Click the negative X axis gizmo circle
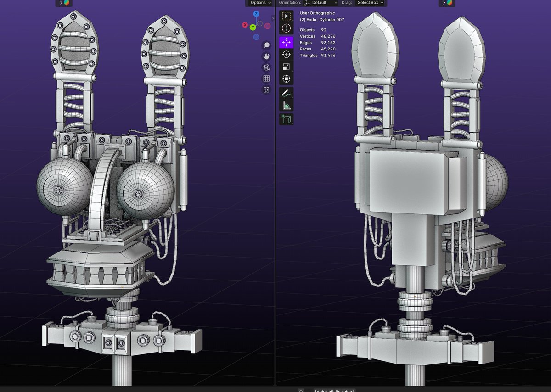The width and height of the screenshot is (551, 392). [x=267, y=26]
